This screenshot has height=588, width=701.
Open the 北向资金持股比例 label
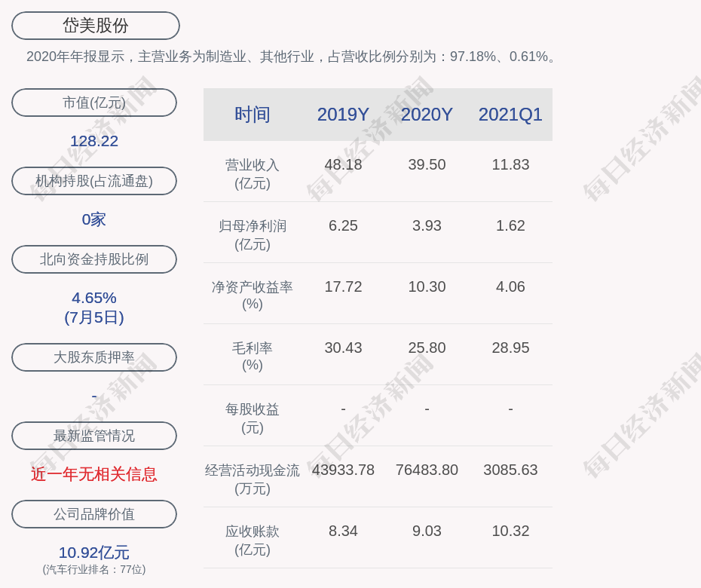coord(94,259)
